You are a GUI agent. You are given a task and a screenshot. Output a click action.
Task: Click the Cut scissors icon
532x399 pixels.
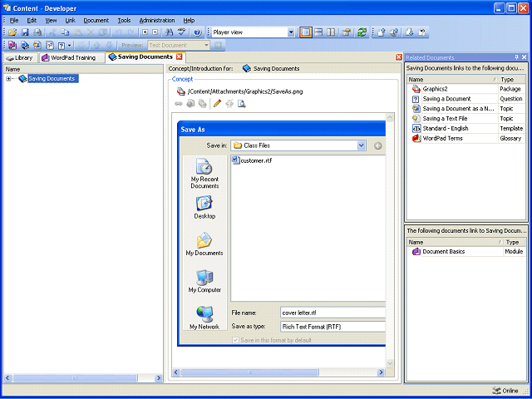pos(52,32)
